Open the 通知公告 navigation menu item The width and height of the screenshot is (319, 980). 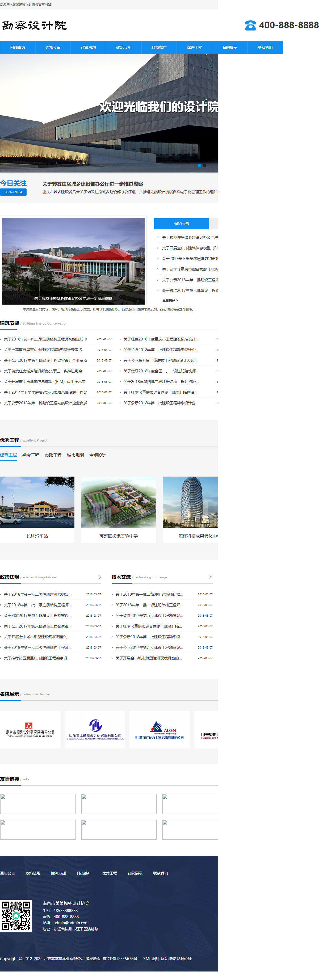tap(53, 47)
